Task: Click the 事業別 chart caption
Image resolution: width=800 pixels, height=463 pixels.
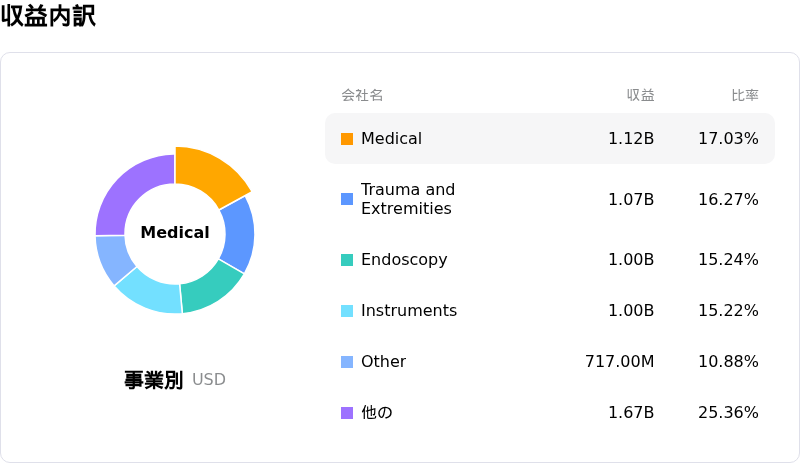Action: coord(154,380)
